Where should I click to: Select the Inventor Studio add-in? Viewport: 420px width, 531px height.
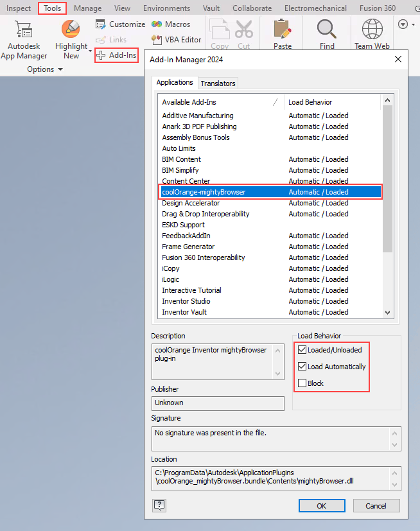tap(270, 301)
